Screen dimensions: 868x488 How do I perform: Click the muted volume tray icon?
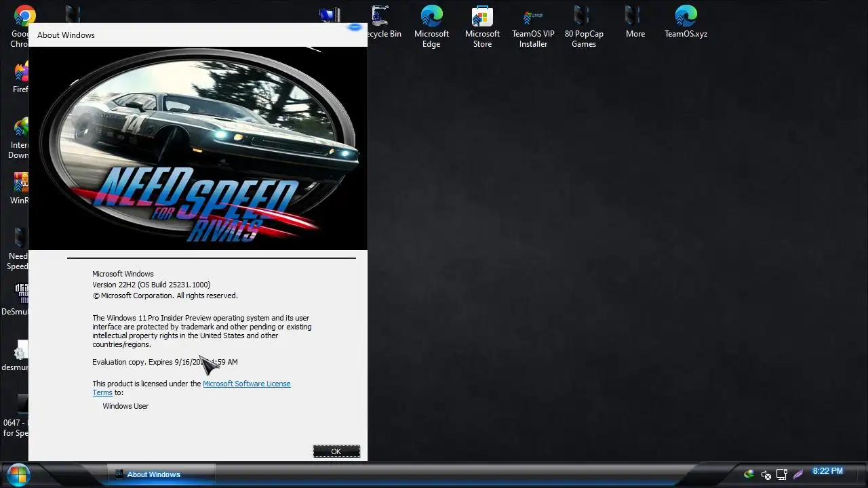766,474
